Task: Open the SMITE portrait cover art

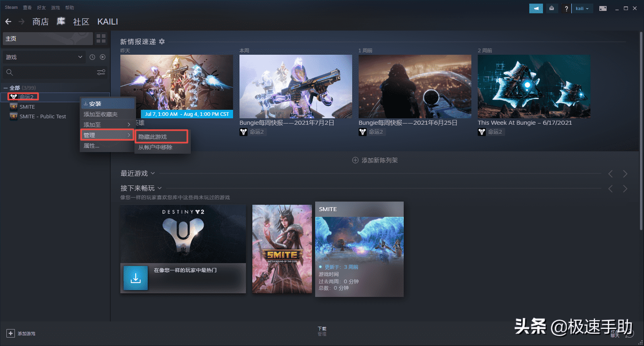Action: 282,249
